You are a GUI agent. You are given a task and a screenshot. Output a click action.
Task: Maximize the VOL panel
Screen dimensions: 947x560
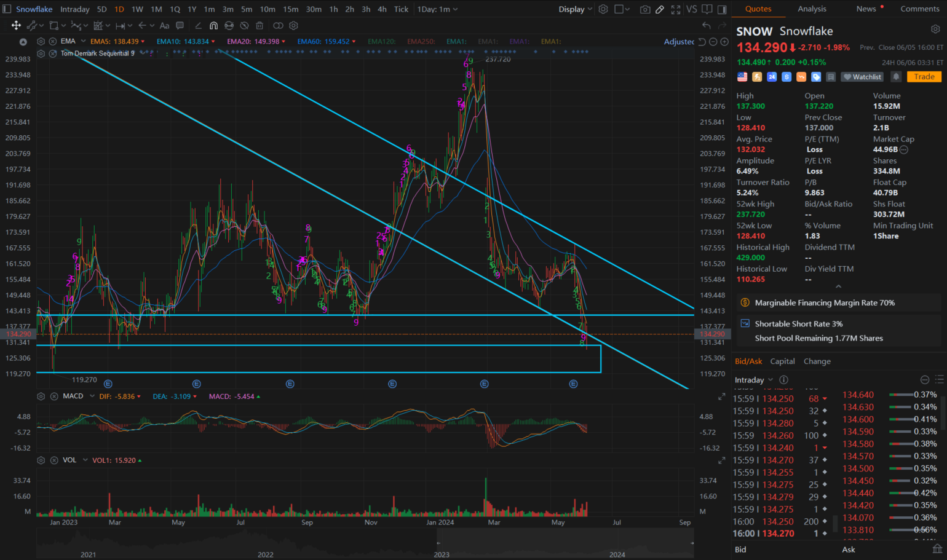click(x=722, y=460)
